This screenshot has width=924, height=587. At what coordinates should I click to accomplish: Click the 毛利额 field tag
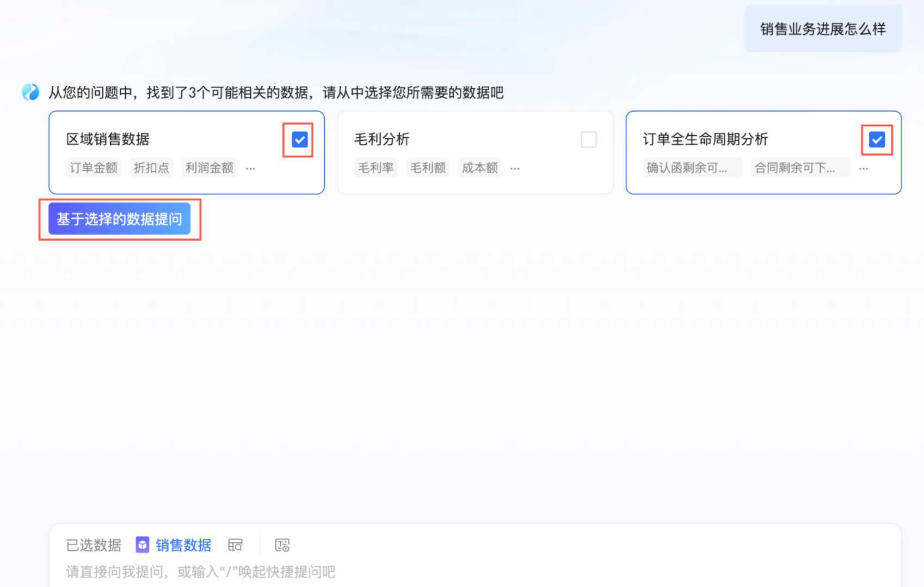coord(428,168)
